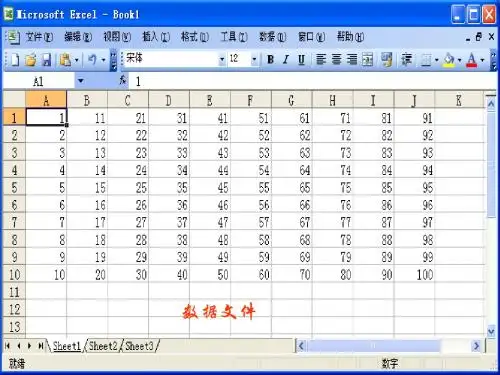Select row header 5
The width and height of the screenshot is (500, 375).
(x=14, y=187)
